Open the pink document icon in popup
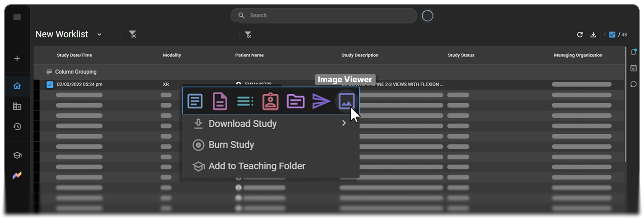 (x=220, y=101)
